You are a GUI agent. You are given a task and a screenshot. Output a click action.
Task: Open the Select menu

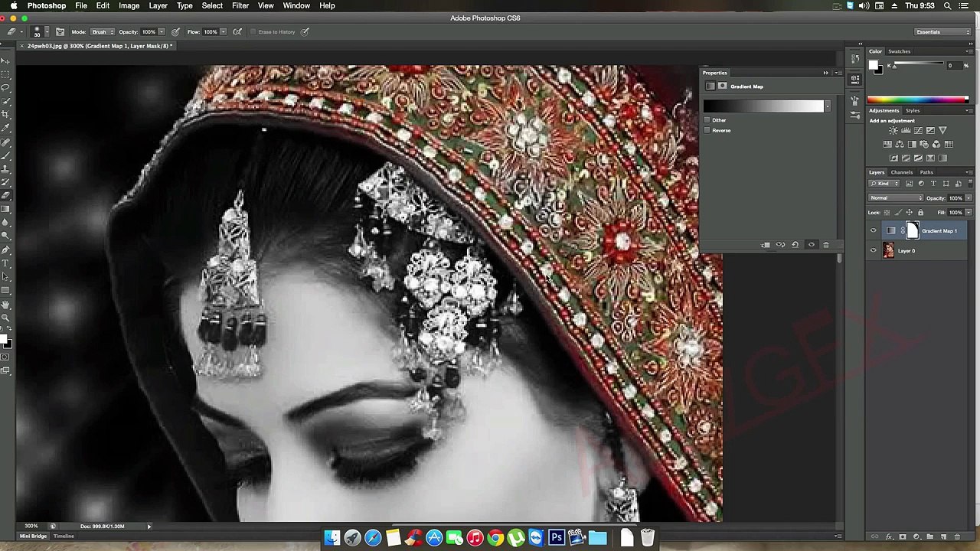point(212,5)
